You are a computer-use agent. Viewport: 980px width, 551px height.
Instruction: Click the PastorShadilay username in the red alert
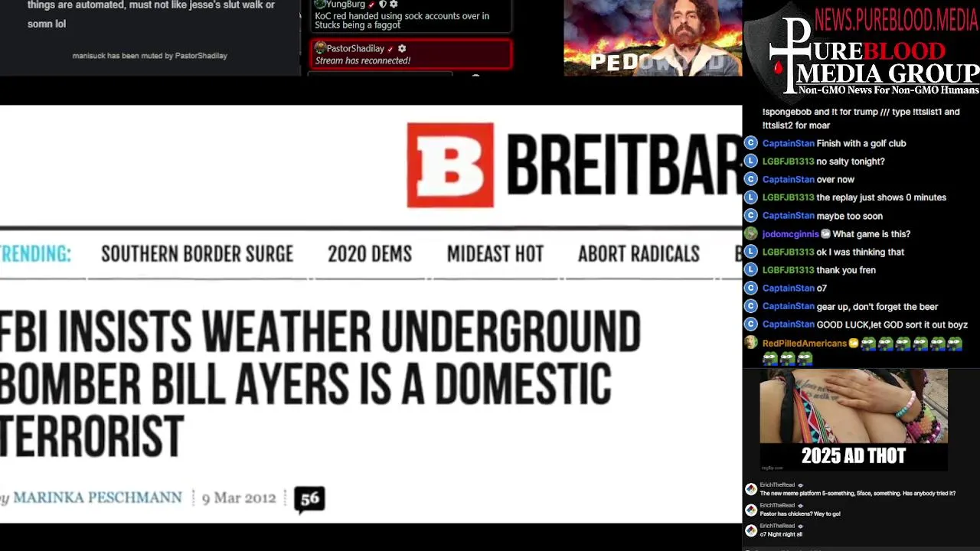(355, 48)
